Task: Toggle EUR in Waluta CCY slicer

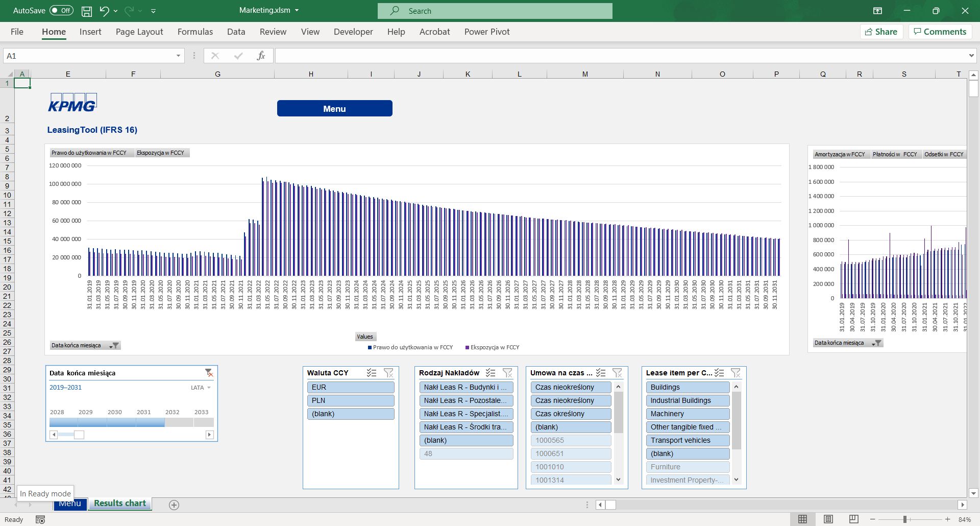Action: click(x=351, y=387)
